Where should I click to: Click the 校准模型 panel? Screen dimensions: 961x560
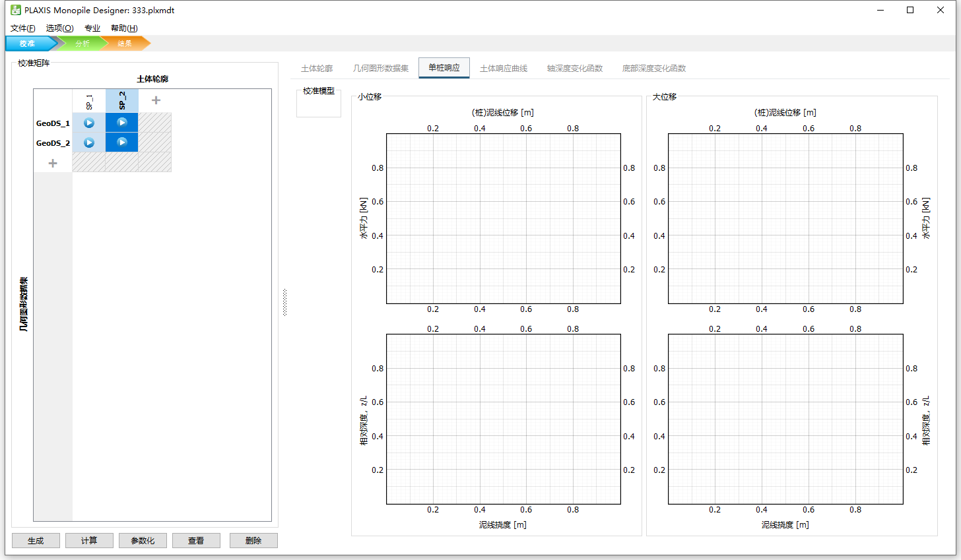click(x=319, y=102)
